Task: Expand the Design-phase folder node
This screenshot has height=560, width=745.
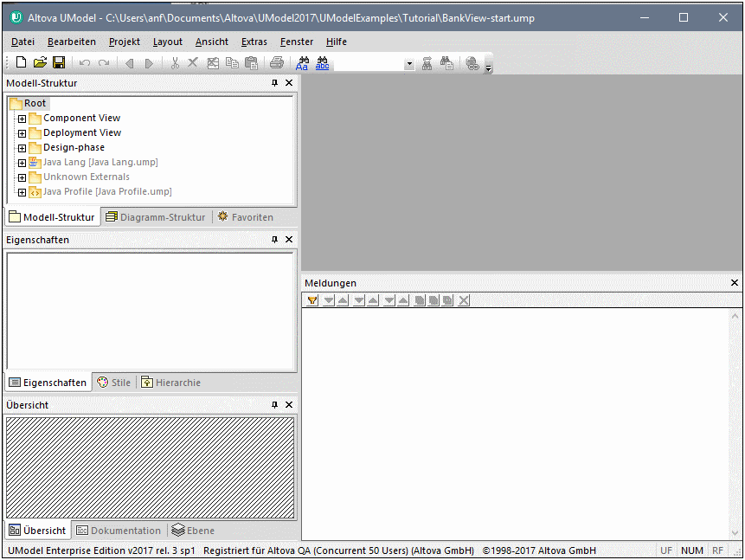Action: click(x=22, y=148)
